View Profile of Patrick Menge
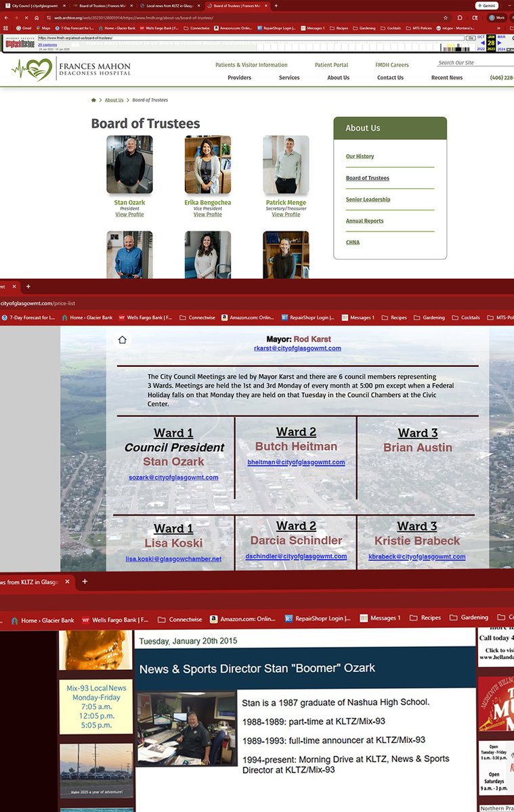 coord(286,215)
